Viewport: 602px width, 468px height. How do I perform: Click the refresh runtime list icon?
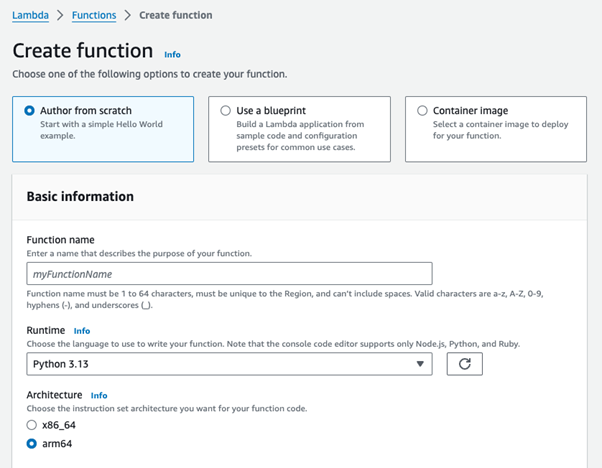[x=465, y=364]
